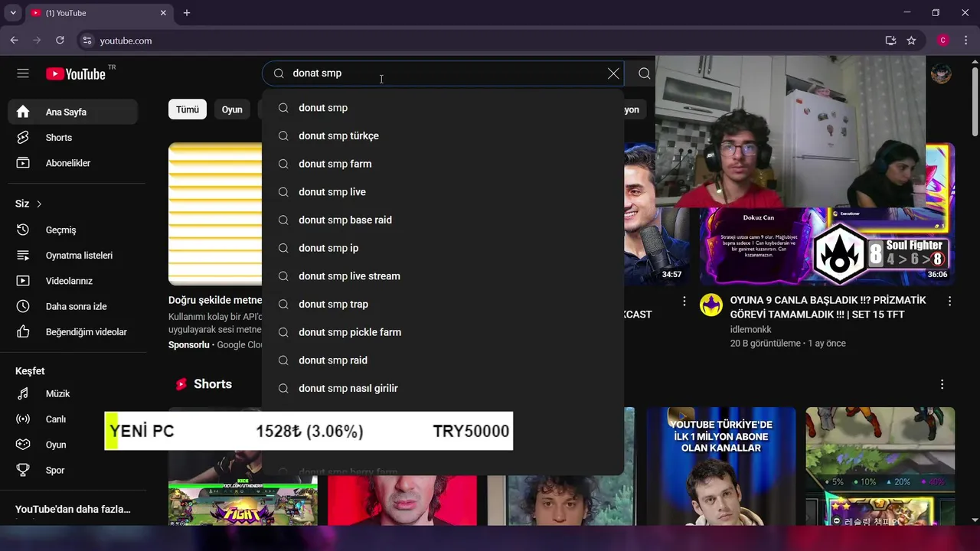Open options for the OYUNA 9 CANLA video
The width and height of the screenshot is (980, 551).
tap(949, 302)
